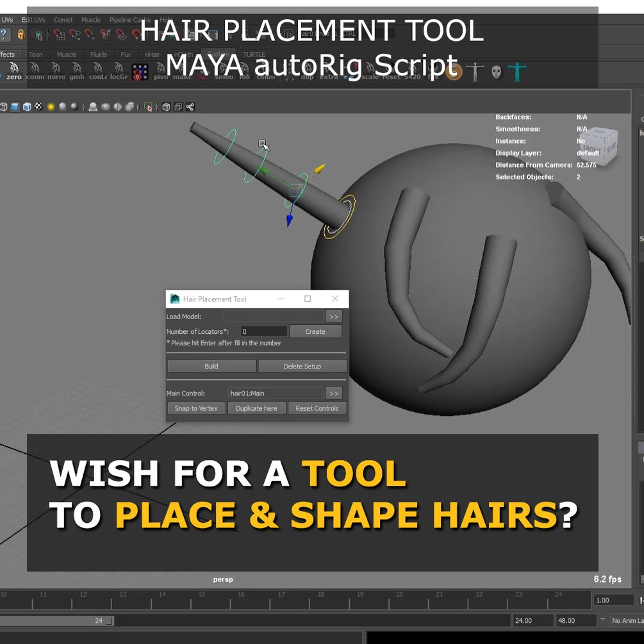Click >> button next to Load Model
The height and width of the screenshot is (644, 644).
(x=334, y=317)
